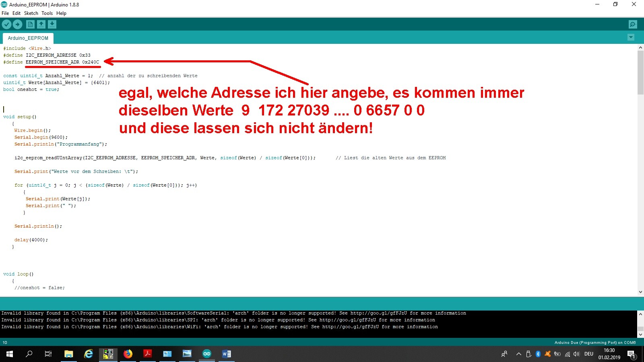
Task: Save the sketch with the down-arrow icon
Action: (x=52, y=24)
